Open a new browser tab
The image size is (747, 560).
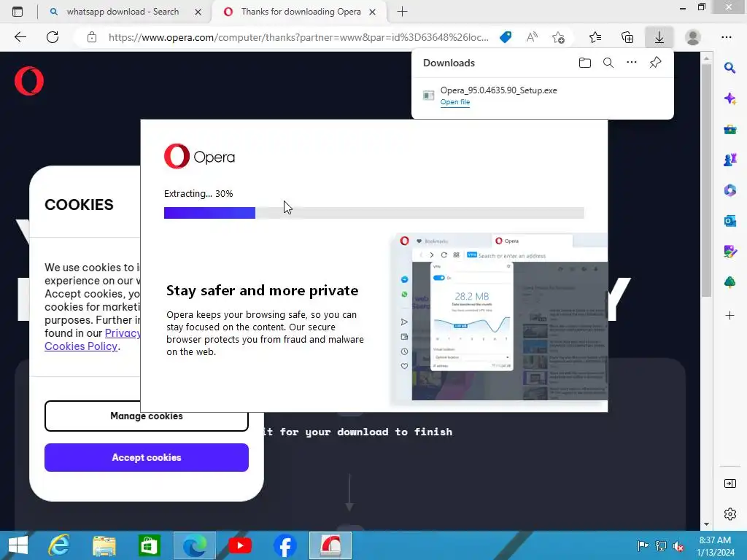(402, 12)
